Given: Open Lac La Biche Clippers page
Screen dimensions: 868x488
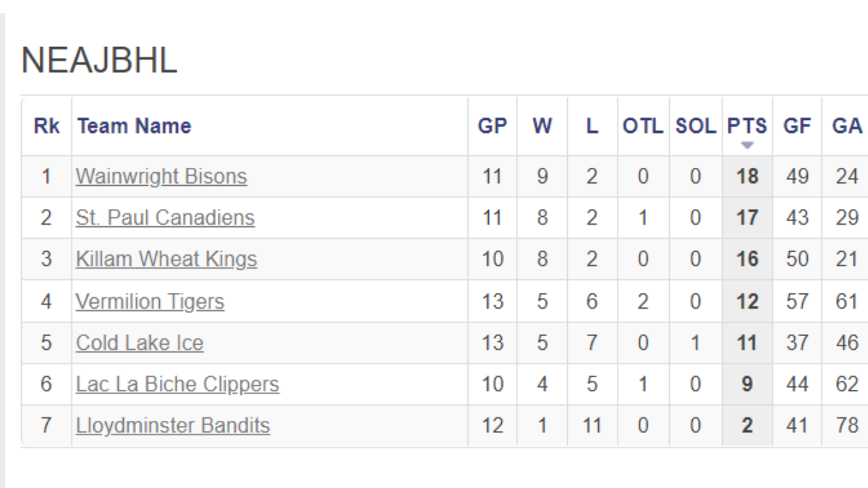Looking at the screenshot, I should pyautogui.click(x=177, y=384).
